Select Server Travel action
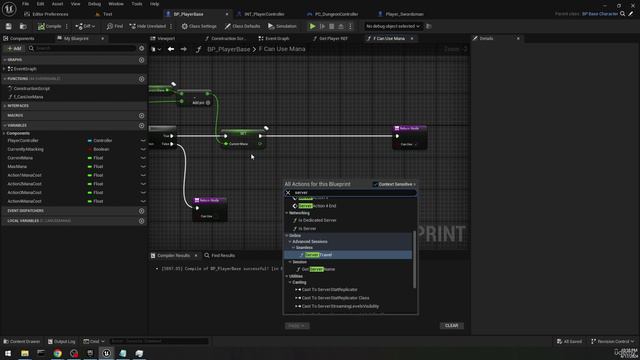 pyautogui.click(x=318, y=255)
